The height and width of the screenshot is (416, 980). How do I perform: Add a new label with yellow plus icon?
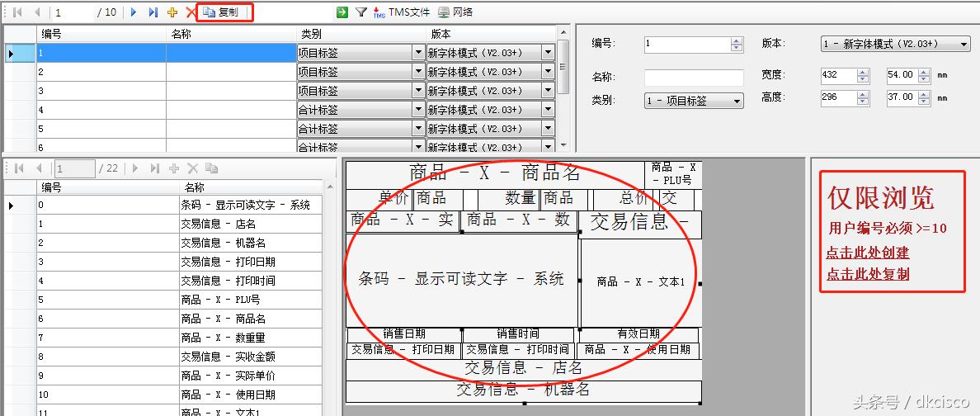(x=172, y=12)
